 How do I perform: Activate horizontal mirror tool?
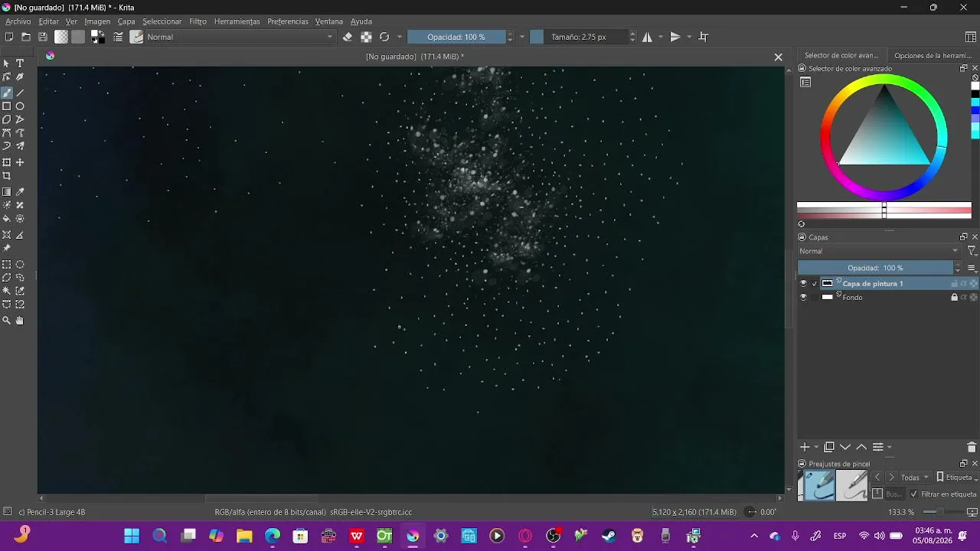(x=648, y=37)
